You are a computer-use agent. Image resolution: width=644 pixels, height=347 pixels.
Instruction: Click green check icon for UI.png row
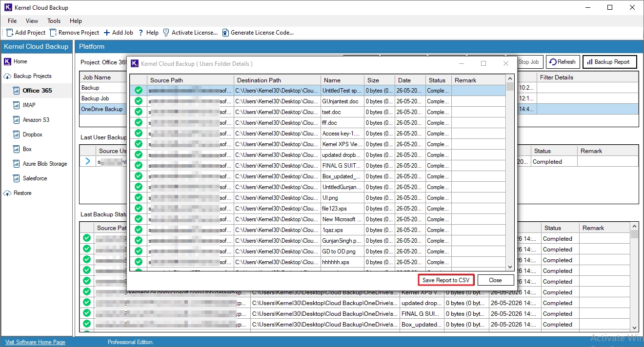pos(139,198)
